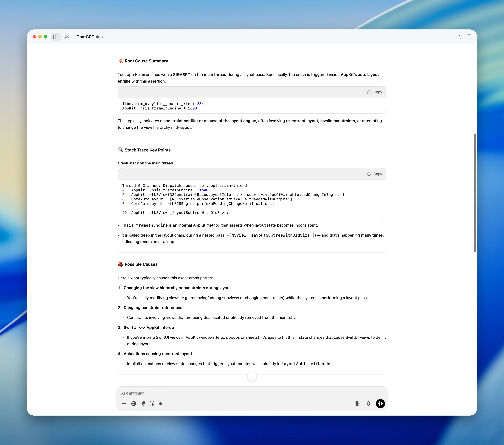This screenshot has height=445, width=504.
Task: Click the 'AppKit _nsis_frameInEngine + 1608' line in first code block
Action: point(159,108)
